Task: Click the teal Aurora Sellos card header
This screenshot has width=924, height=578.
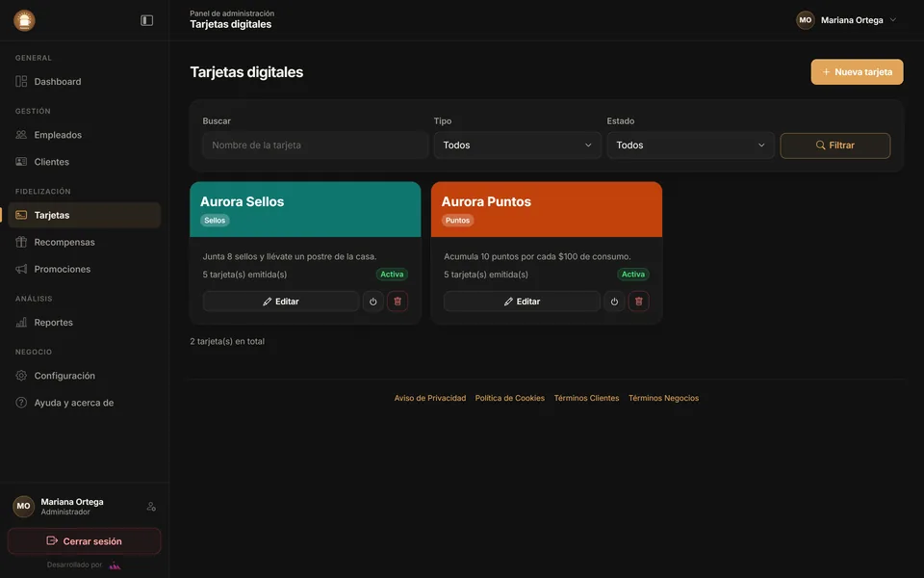Action: 305,209
